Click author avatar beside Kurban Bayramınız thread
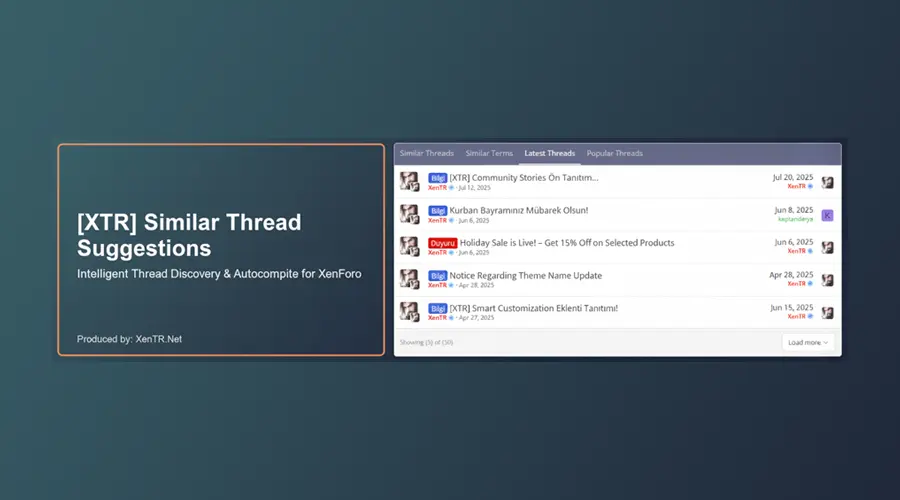 pyautogui.click(x=409, y=214)
